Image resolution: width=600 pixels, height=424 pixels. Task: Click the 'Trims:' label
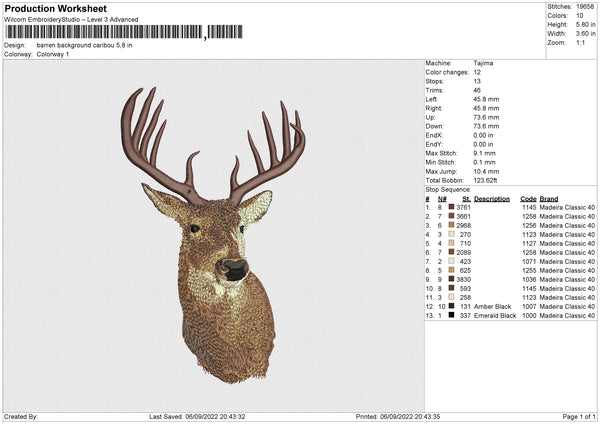pyautogui.click(x=434, y=90)
